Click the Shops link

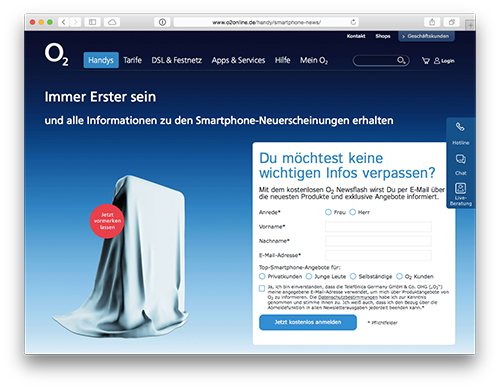coord(383,36)
